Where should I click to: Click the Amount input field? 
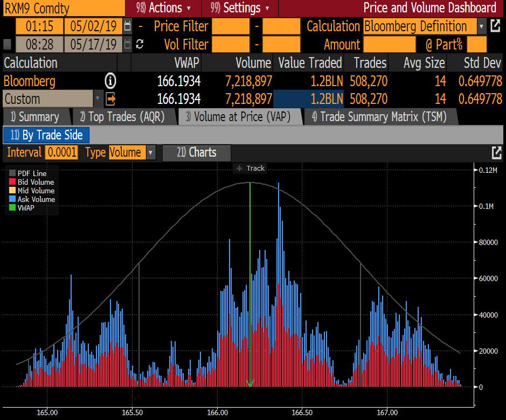tap(390, 44)
